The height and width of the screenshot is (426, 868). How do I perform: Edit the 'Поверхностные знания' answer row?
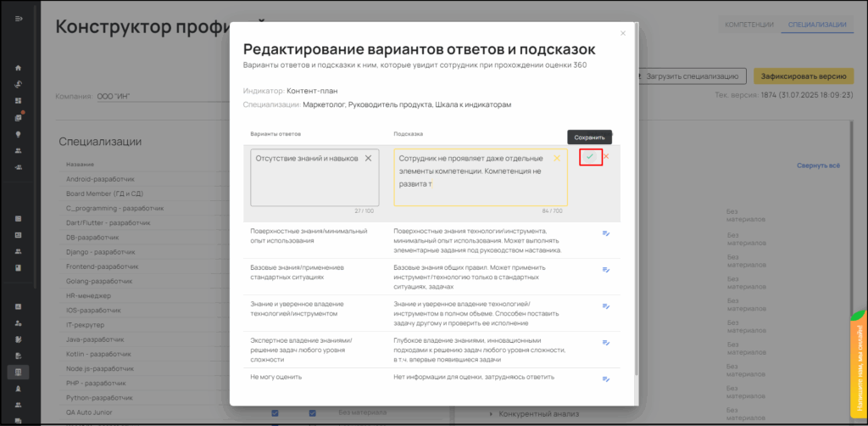[605, 233]
